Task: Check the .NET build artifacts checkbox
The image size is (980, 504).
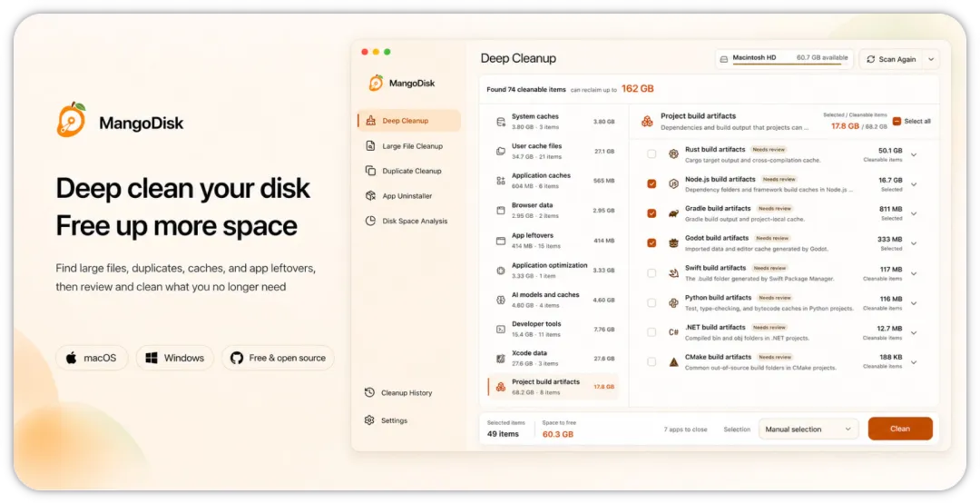Action: click(652, 332)
